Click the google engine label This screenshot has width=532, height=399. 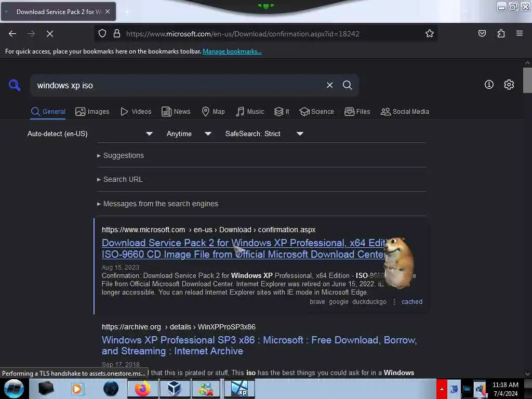[x=339, y=302]
